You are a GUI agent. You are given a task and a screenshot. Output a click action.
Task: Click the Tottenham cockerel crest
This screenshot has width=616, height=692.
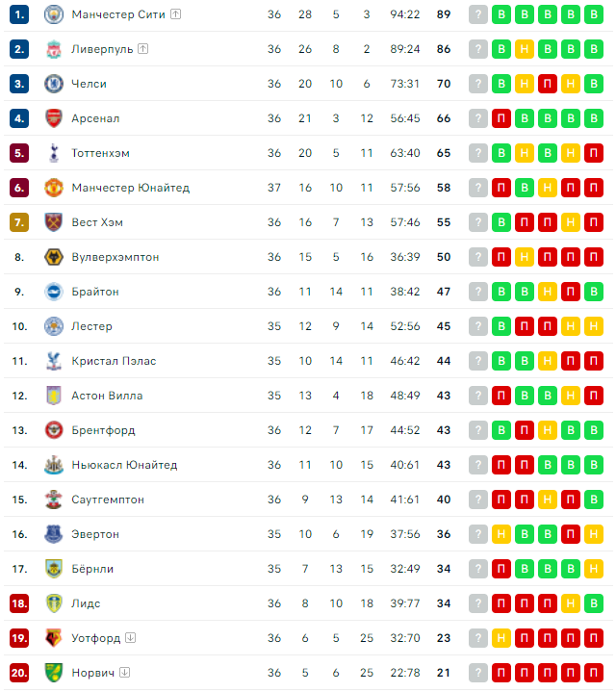(54, 153)
